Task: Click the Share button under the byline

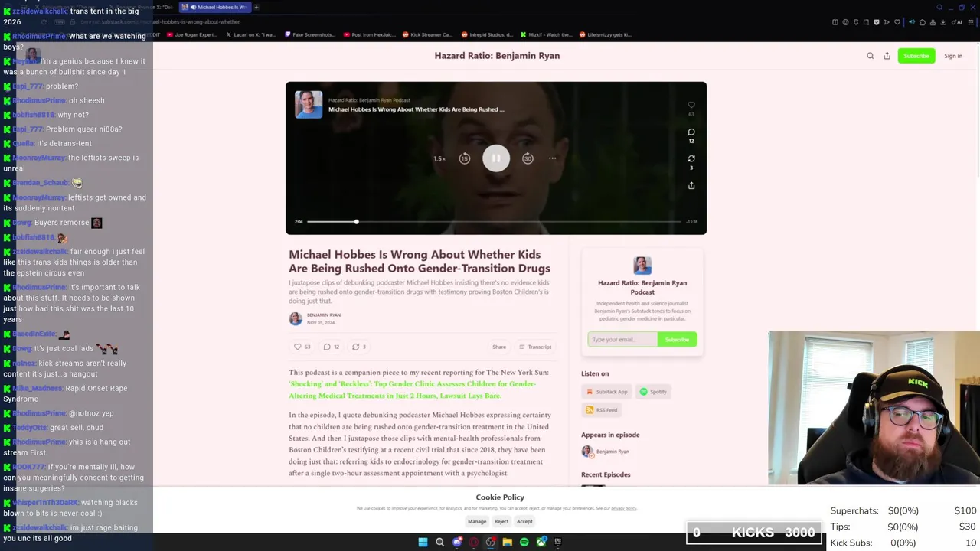Action: coord(499,347)
